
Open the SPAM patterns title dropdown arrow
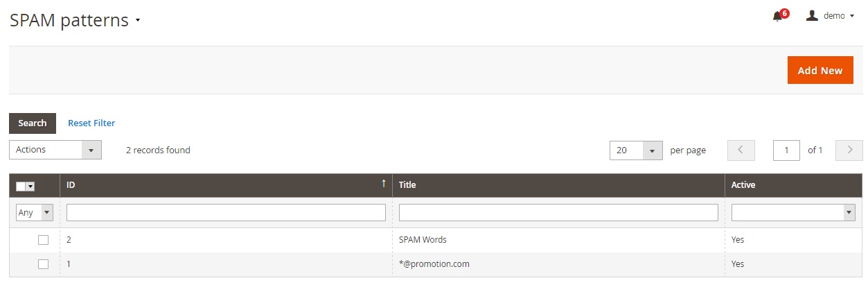click(138, 21)
